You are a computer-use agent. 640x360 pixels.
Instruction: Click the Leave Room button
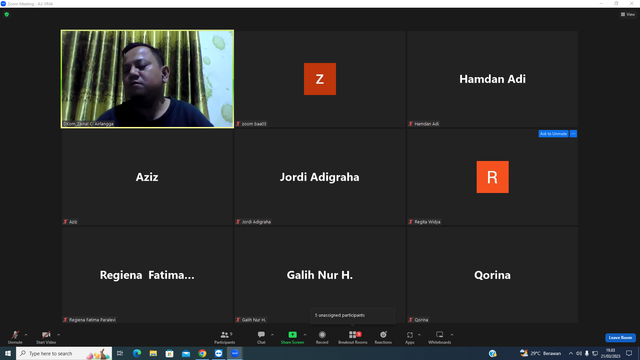tap(620, 338)
